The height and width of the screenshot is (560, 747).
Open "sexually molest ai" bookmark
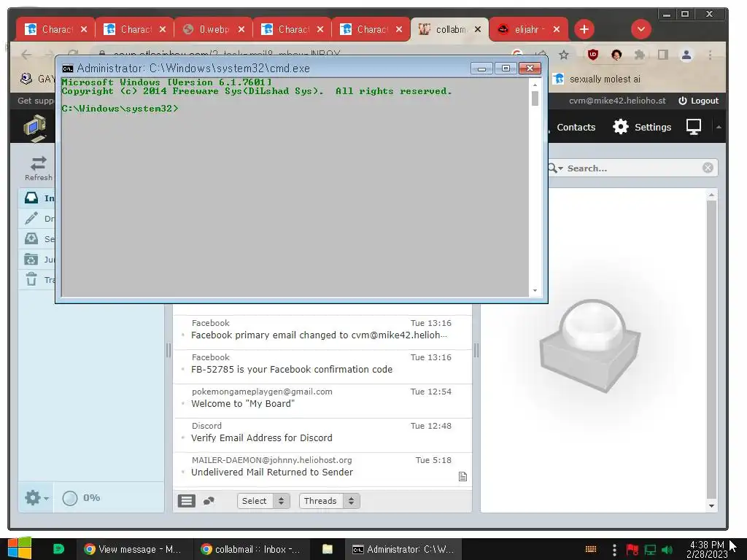point(597,79)
